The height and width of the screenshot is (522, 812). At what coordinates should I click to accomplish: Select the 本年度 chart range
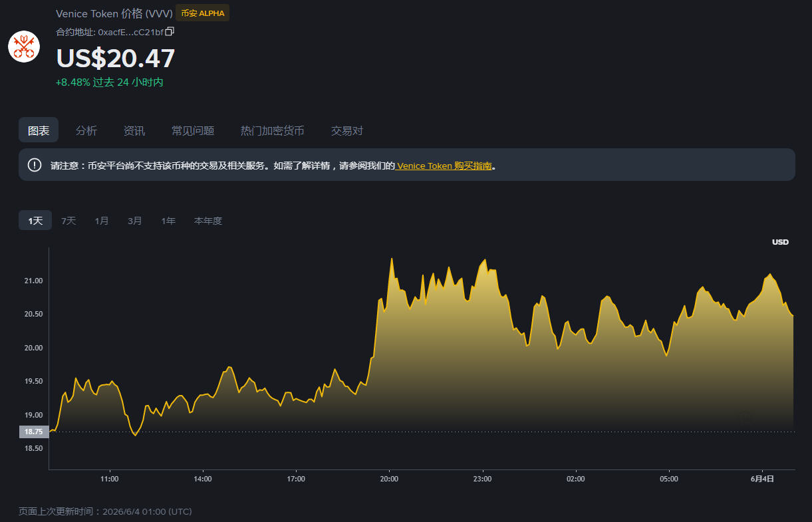(x=208, y=221)
